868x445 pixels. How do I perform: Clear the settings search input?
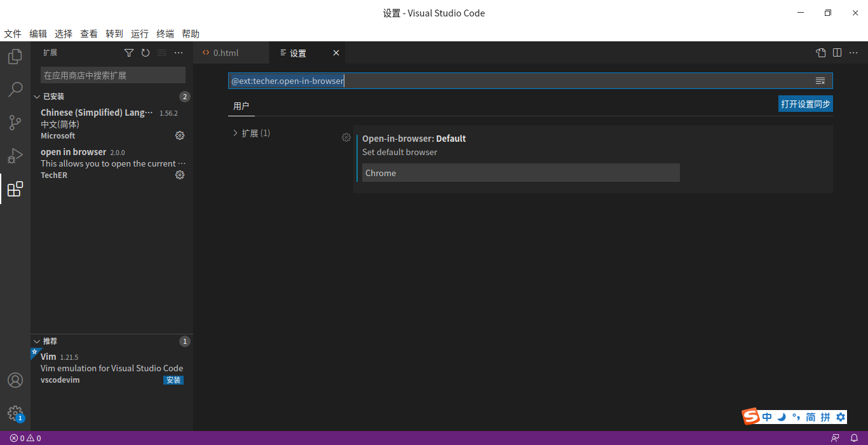point(820,81)
